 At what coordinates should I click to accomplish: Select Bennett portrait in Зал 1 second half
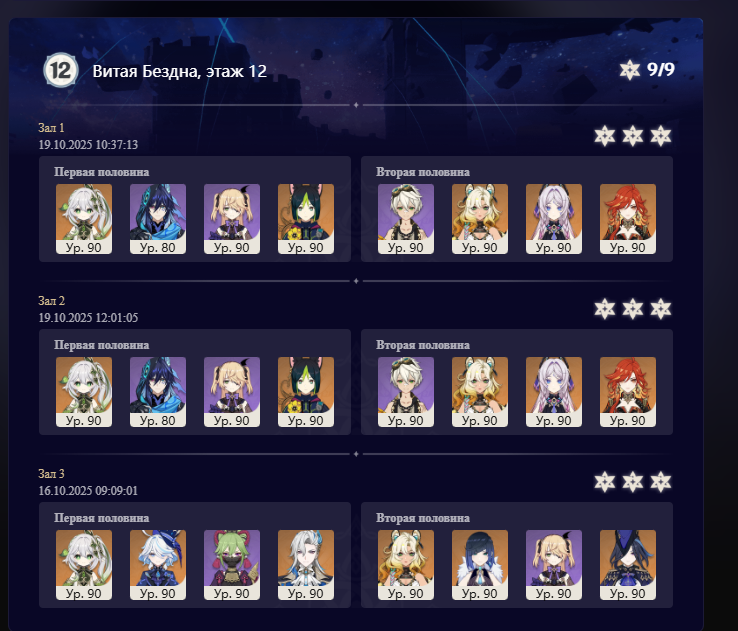coord(406,219)
